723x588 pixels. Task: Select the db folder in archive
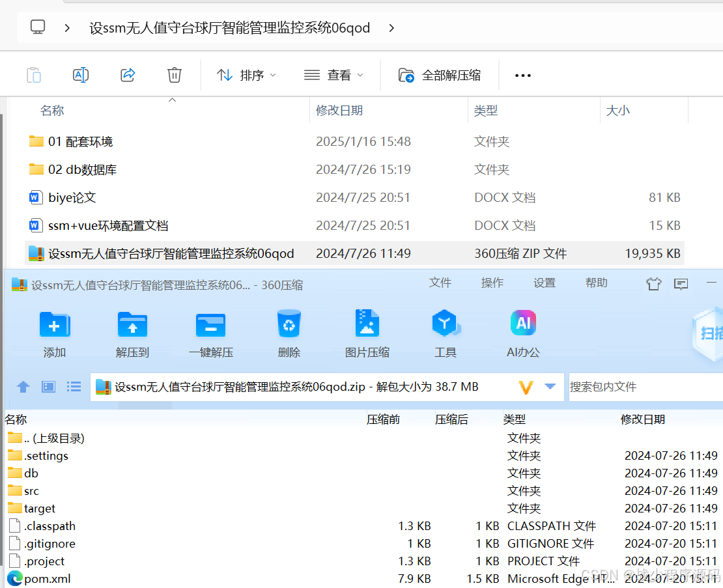point(23,473)
